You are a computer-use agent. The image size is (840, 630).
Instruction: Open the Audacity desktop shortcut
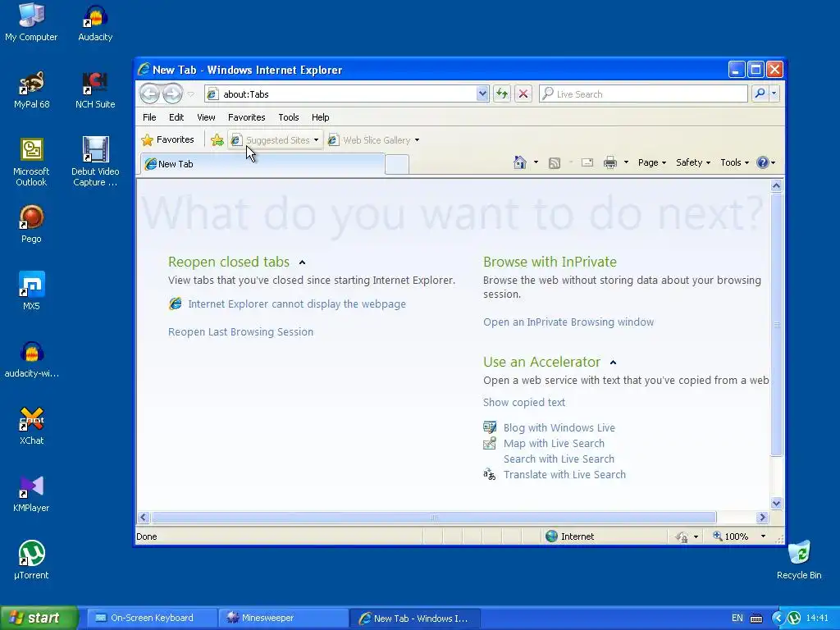coord(95,22)
